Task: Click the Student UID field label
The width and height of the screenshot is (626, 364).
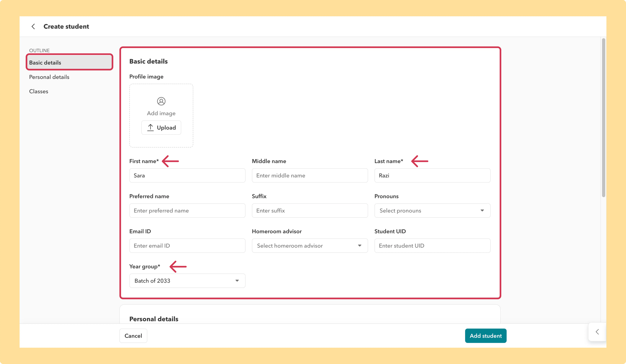Action: point(390,231)
